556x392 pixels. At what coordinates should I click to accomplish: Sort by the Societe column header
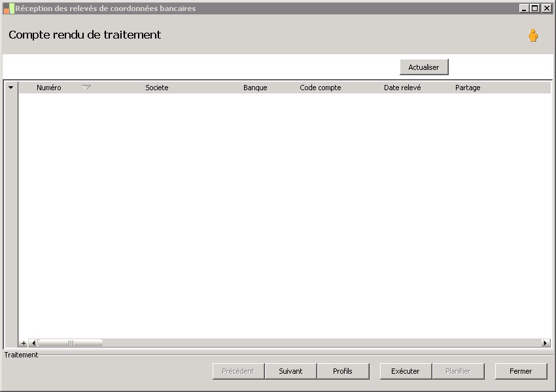point(157,88)
